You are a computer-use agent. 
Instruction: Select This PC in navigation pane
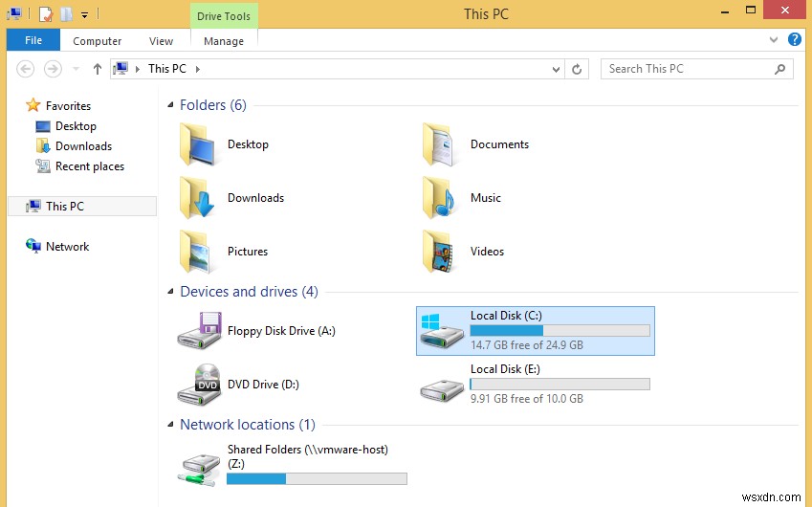[82, 206]
